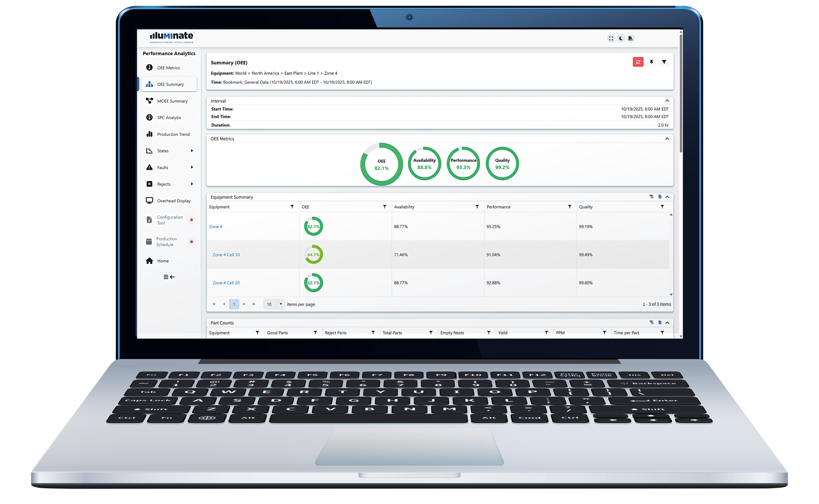819x504 pixels.
Task: Collapse the Interval section
Action: (667, 101)
